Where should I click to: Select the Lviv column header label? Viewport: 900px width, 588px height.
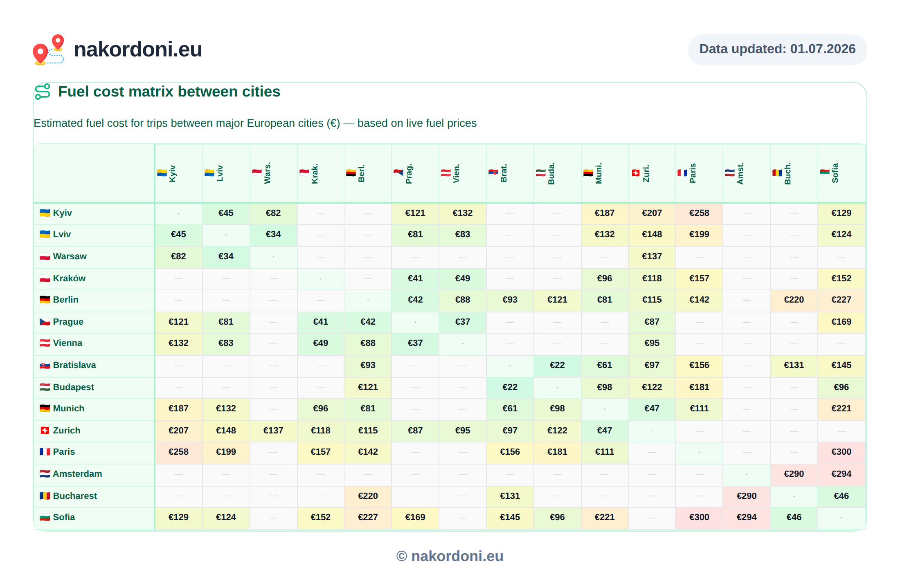(x=220, y=173)
